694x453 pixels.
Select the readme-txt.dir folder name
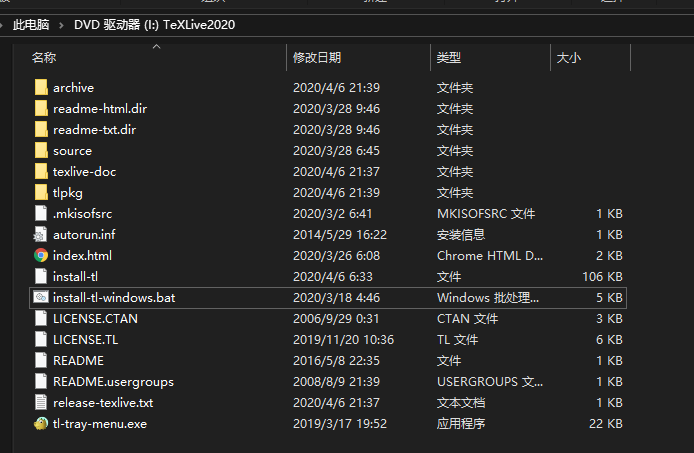[94, 130]
